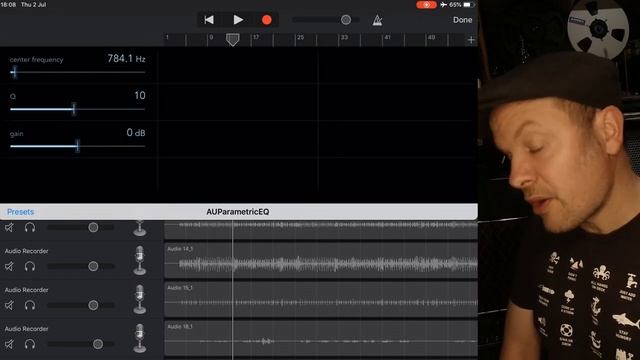Adjust volume of the partially hidden top track

(93, 227)
